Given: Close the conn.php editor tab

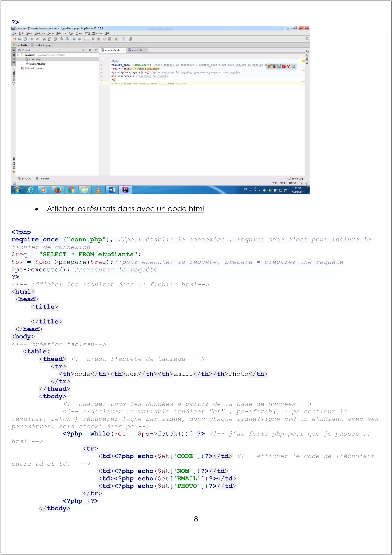Looking at the screenshot, I should point(145,50).
